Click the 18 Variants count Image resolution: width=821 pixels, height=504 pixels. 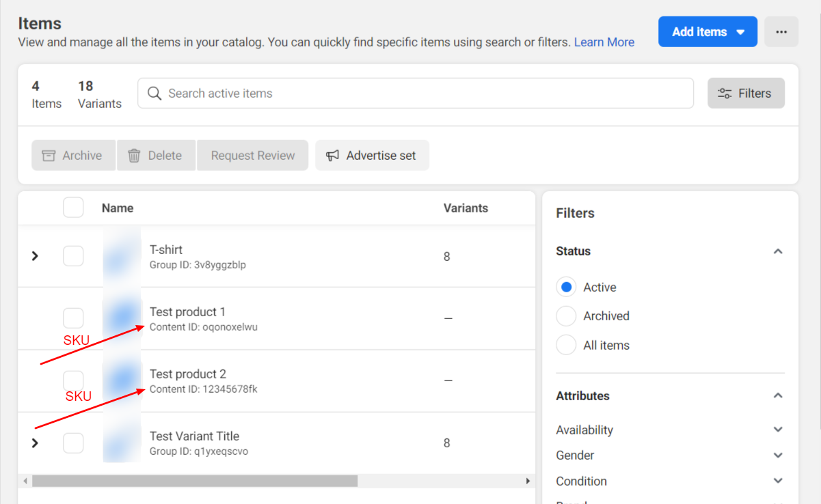[100, 94]
